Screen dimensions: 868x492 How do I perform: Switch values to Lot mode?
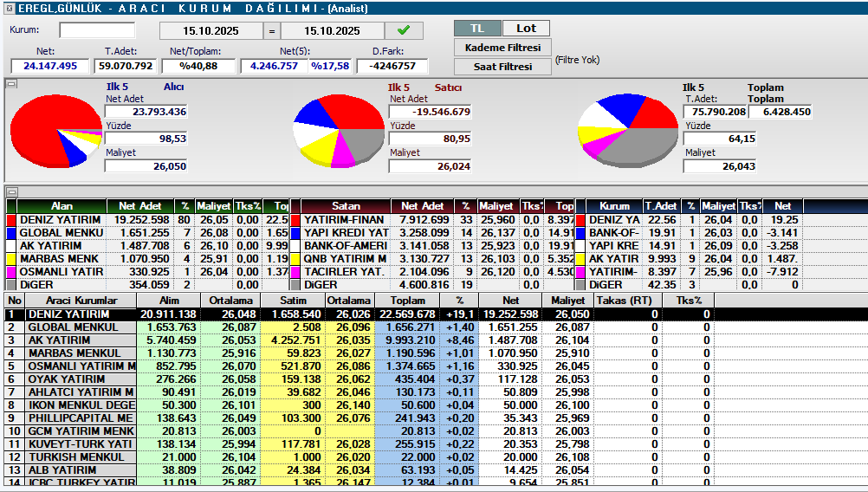coord(526,29)
